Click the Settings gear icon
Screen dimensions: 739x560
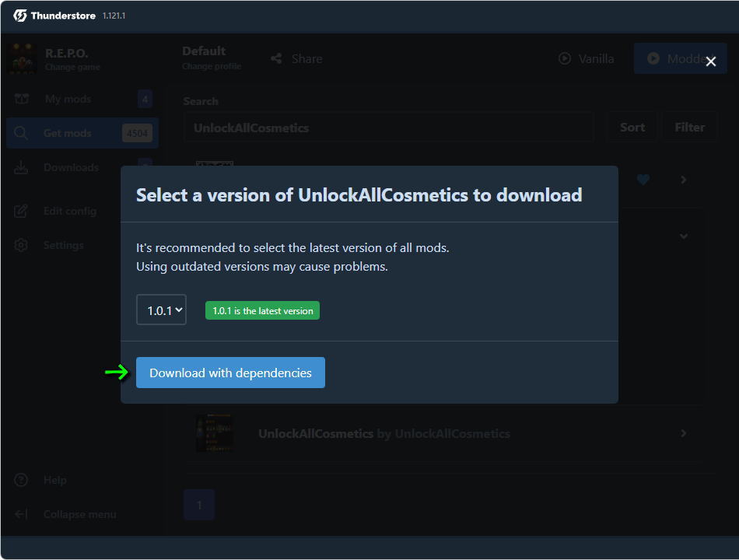21,245
